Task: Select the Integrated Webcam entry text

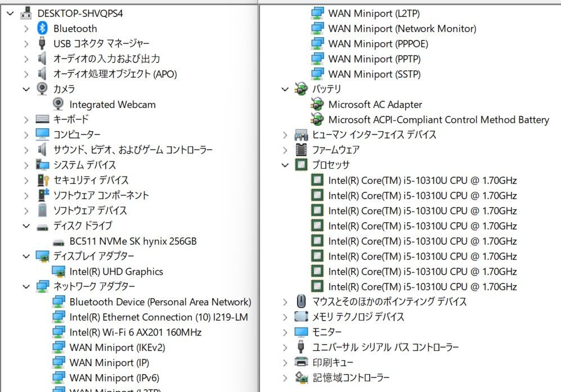Action: point(113,105)
